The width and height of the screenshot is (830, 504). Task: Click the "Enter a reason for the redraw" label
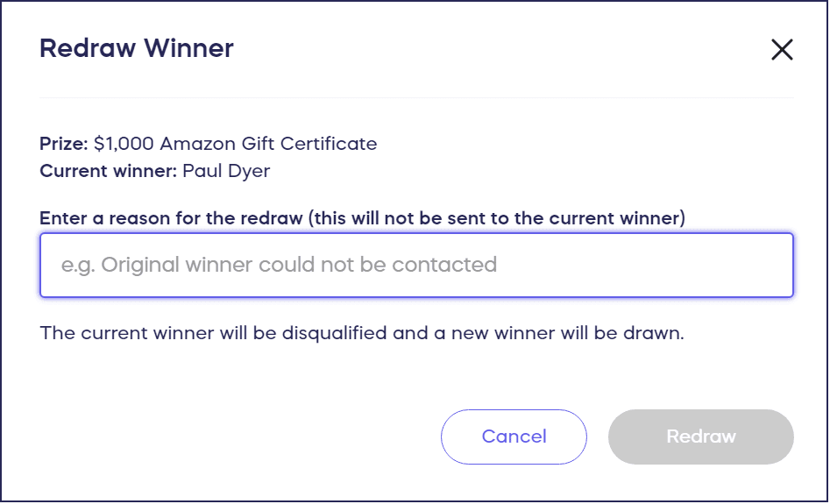[x=172, y=218]
